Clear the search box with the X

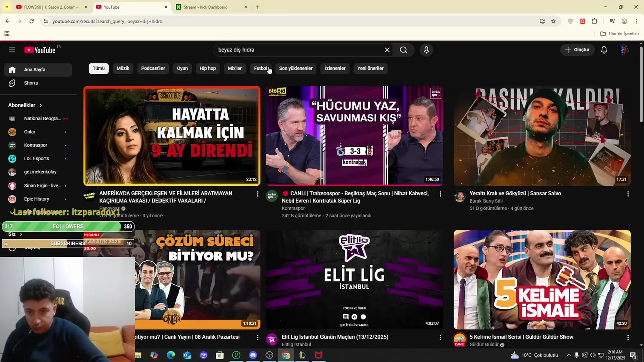[387, 50]
